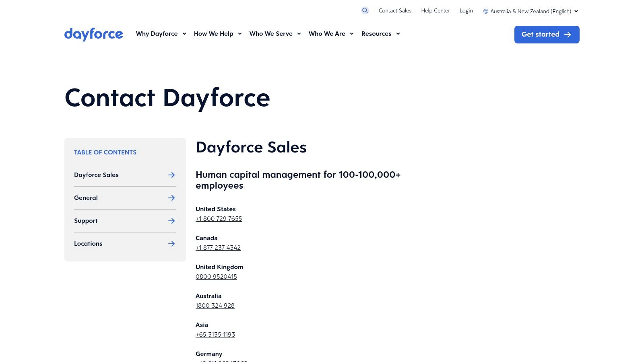
Task: Open the Help Center link
Action: pyautogui.click(x=436, y=10)
